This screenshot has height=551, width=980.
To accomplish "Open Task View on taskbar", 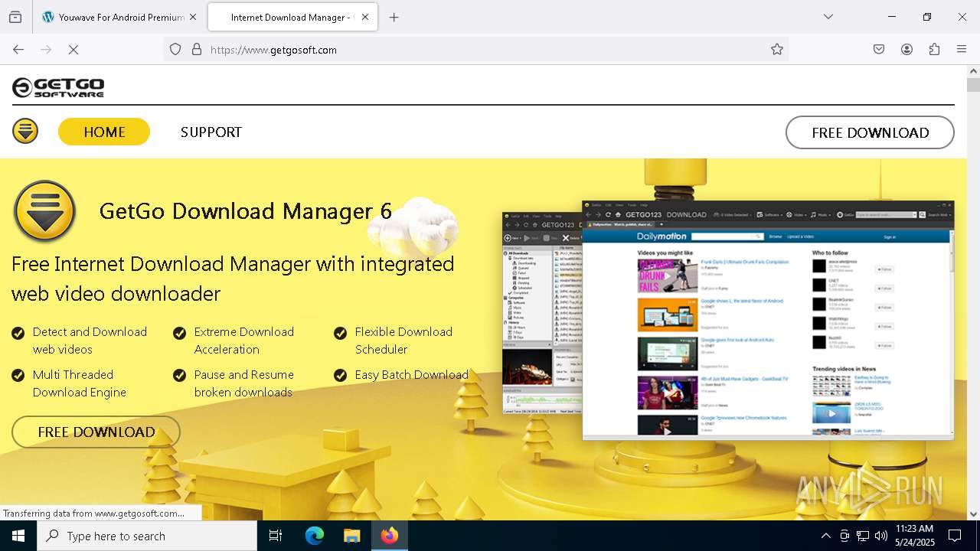I will click(276, 536).
